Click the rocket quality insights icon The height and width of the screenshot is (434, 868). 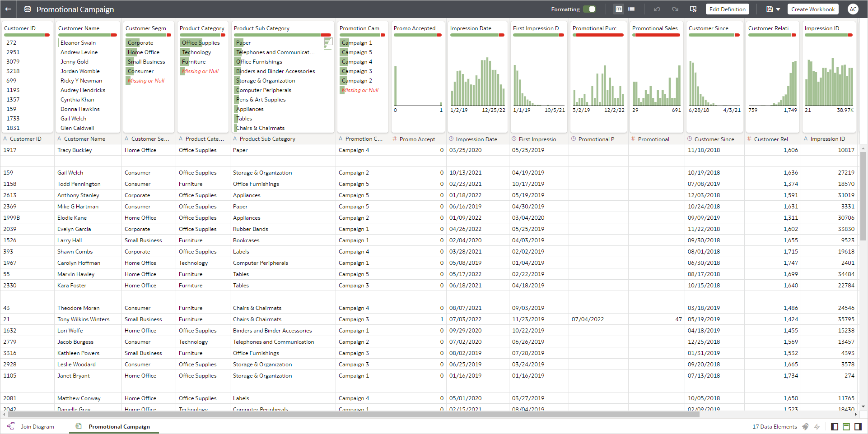tap(805, 426)
